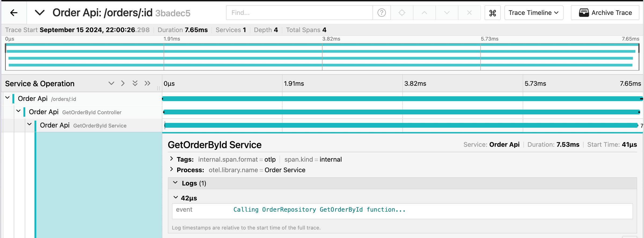
Task: Go to next search result arrow
Action: tap(447, 13)
